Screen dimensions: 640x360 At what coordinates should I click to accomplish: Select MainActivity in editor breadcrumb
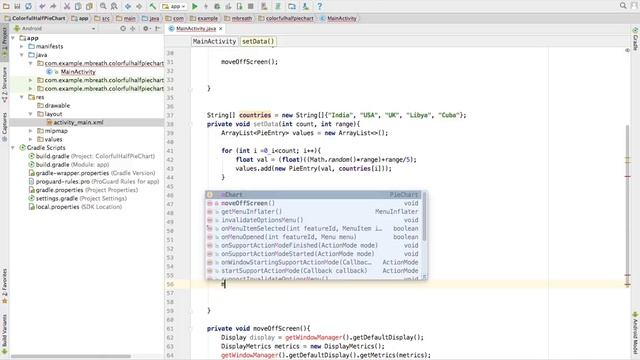coord(214,41)
